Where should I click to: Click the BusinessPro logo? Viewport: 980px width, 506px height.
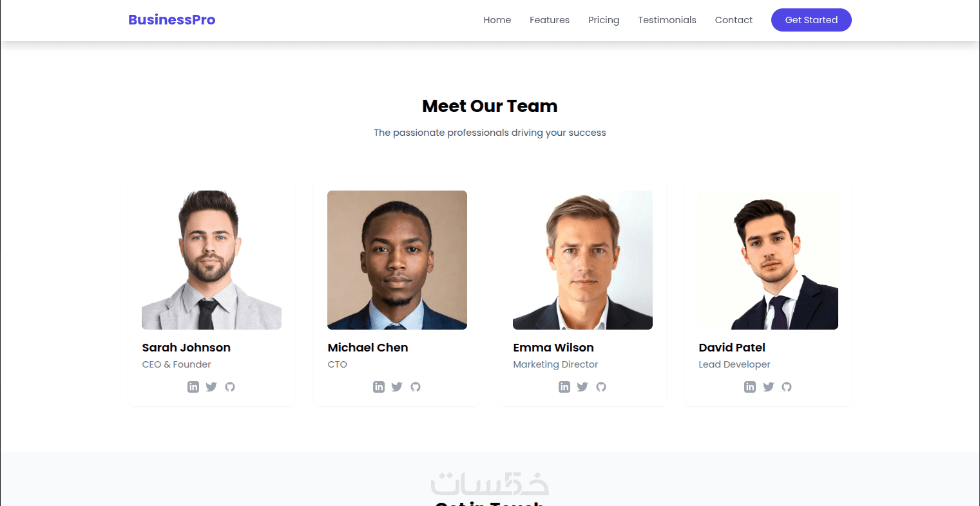(x=172, y=20)
